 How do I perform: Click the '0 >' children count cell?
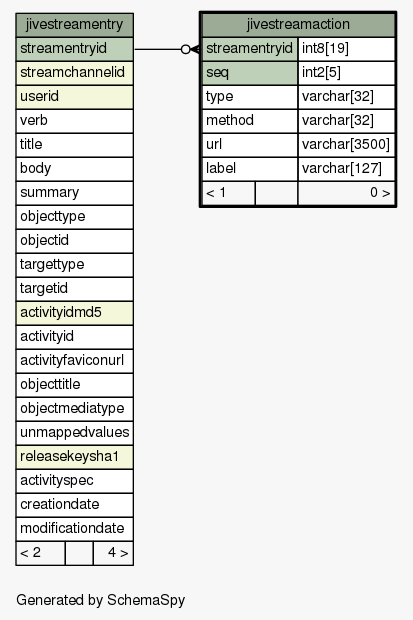347,193
